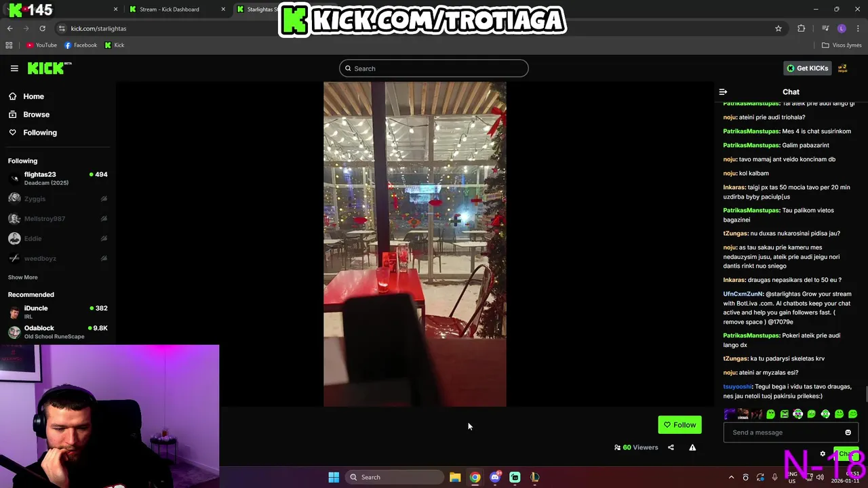This screenshot has height=488, width=868.
Task: Open Mellstroy987 channel
Action: pos(58,218)
